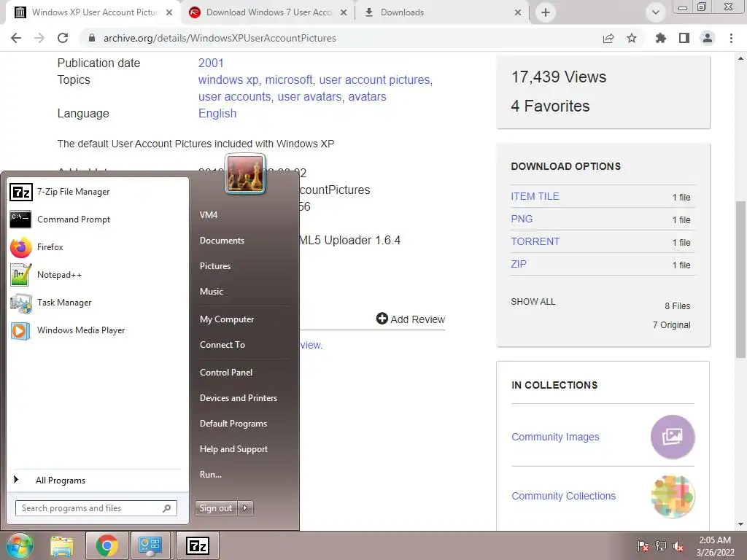
Task: Show all download files
Action: tap(533, 302)
